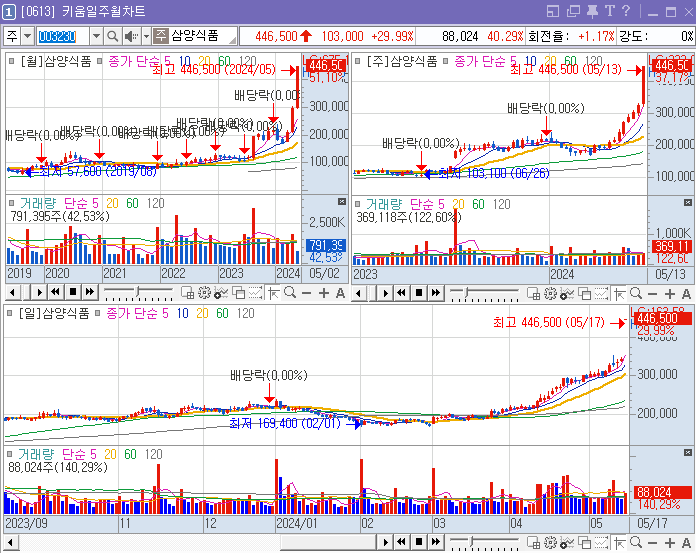Click weekly chart scroll left arrow

(358, 293)
